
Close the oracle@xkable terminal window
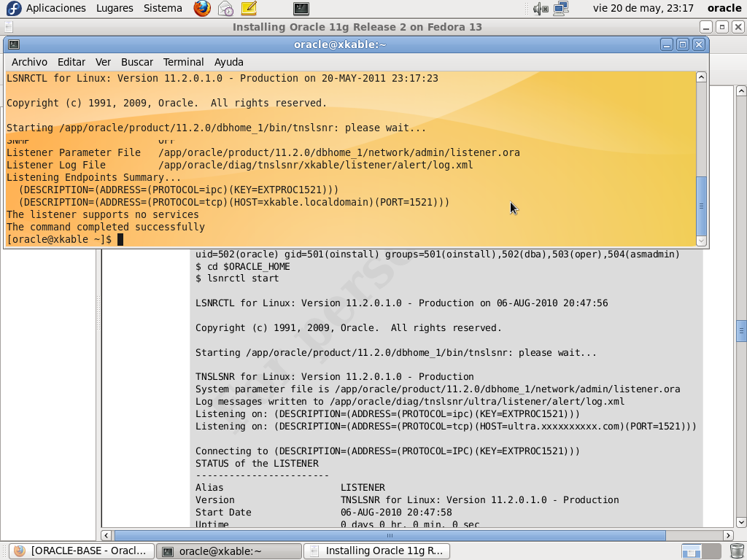pos(698,44)
